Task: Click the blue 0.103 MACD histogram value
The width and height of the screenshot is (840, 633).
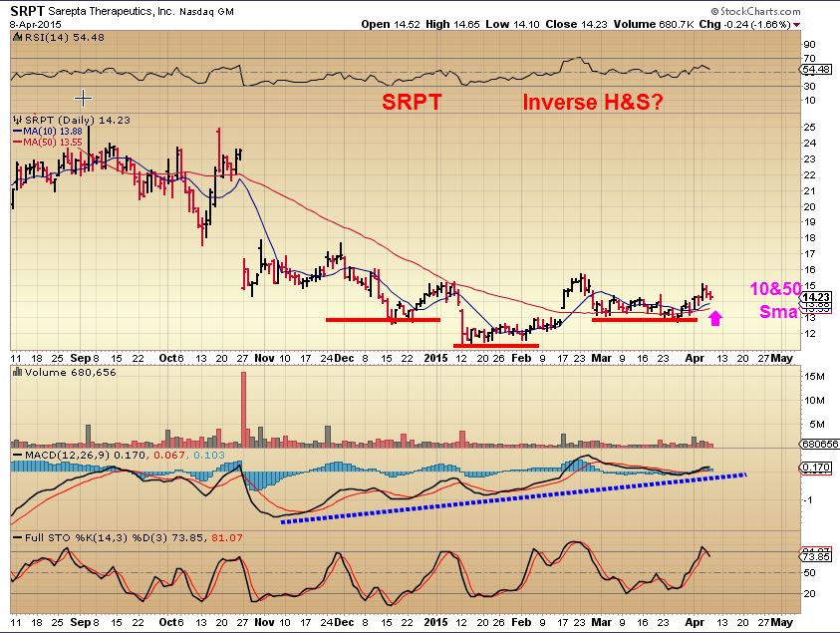Action: (x=209, y=455)
